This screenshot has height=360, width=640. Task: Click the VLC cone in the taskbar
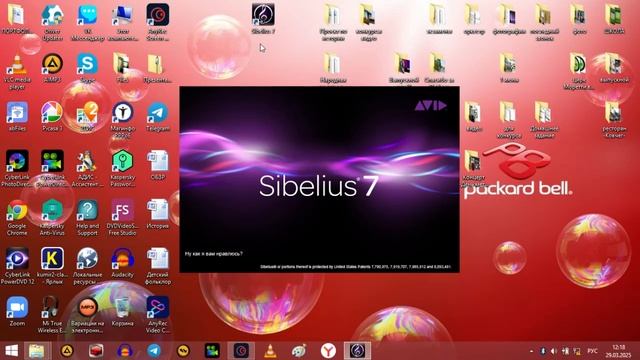(270, 351)
